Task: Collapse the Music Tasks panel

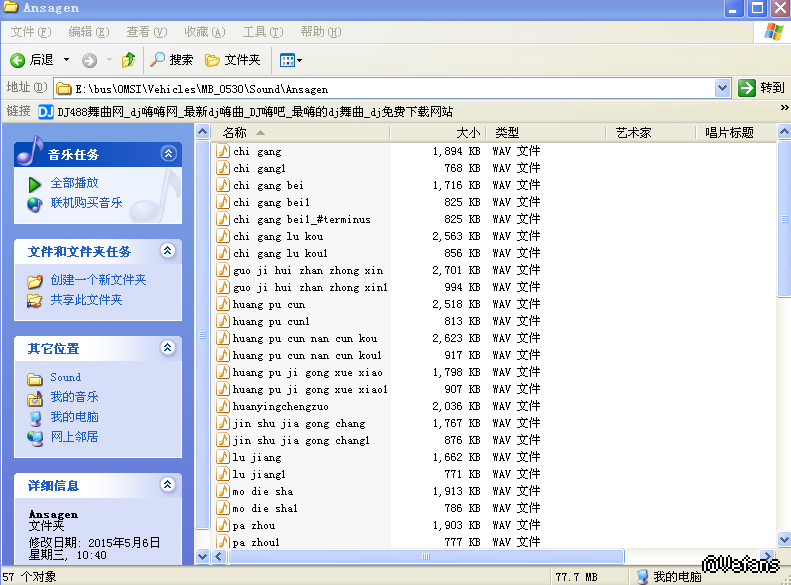Action: click(x=168, y=154)
